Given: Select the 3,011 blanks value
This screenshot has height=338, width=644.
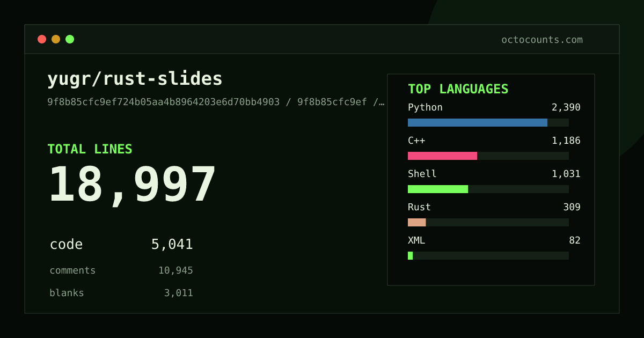Looking at the screenshot, I should pos(178,293).
